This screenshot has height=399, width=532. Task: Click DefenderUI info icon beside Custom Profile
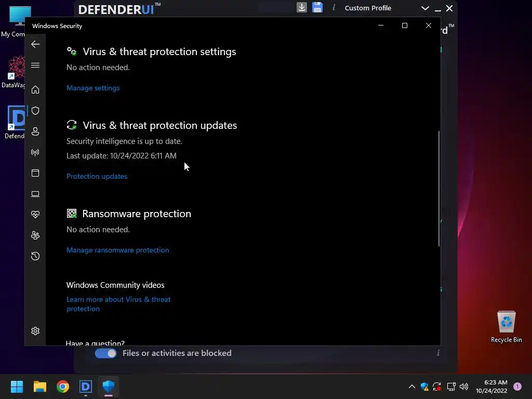pyautogui.click(x=334, y=7)
